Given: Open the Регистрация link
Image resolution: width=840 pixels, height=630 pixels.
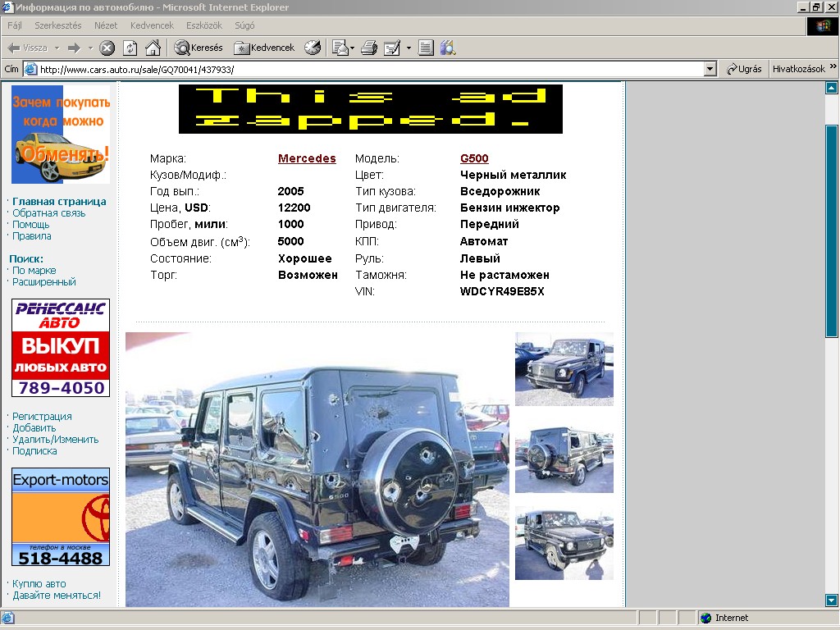Looking at the screenshot, I should tap(42, 417).
